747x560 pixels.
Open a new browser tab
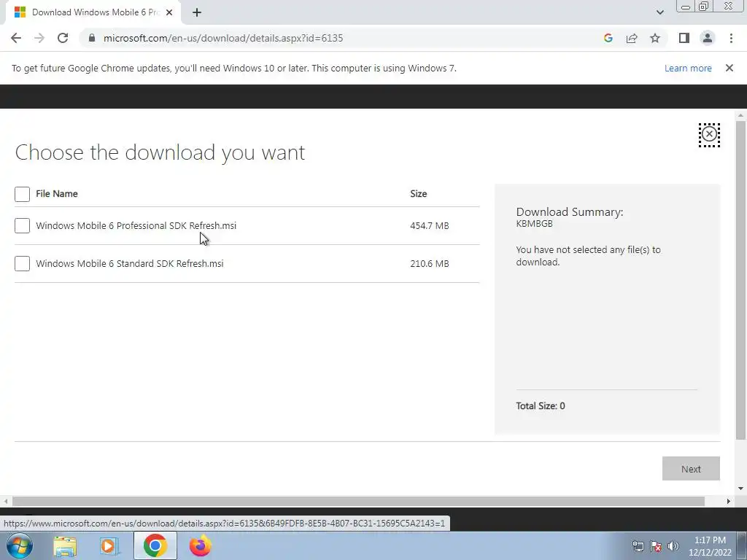click(x=197, y=12)
